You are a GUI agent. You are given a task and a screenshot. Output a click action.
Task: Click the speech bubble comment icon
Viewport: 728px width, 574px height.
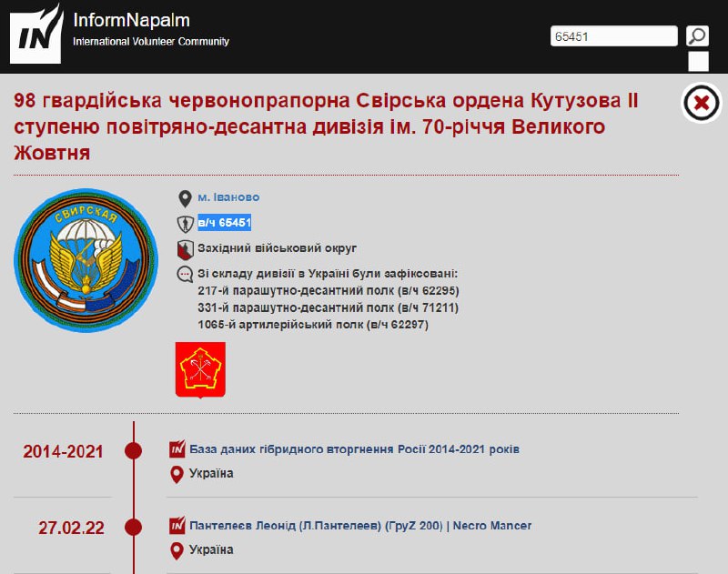185,274
